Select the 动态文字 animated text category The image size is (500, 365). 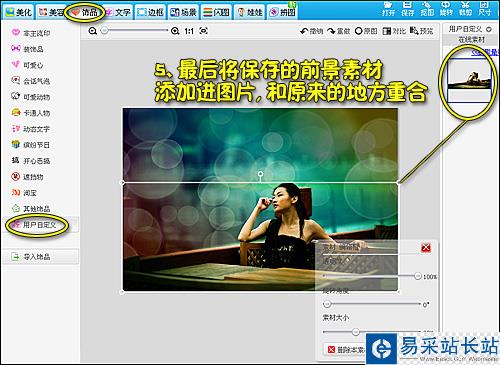click(x=31, y=129)
